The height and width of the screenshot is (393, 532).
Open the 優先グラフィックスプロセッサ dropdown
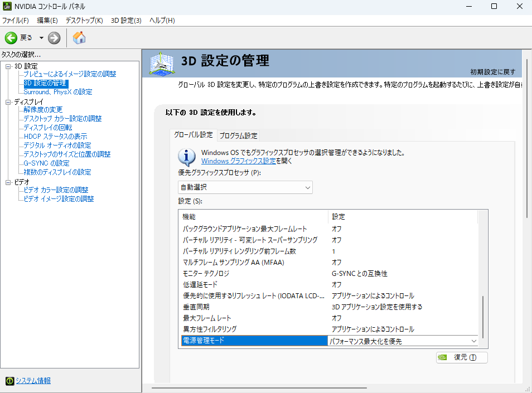point(245,187)
